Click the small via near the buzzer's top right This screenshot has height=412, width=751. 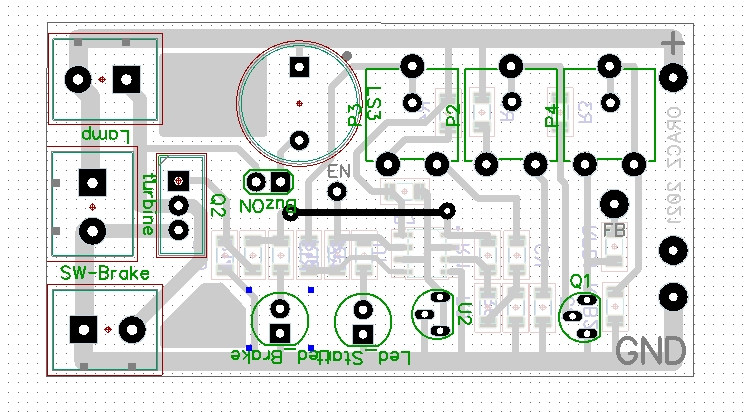tap(348, 57)
